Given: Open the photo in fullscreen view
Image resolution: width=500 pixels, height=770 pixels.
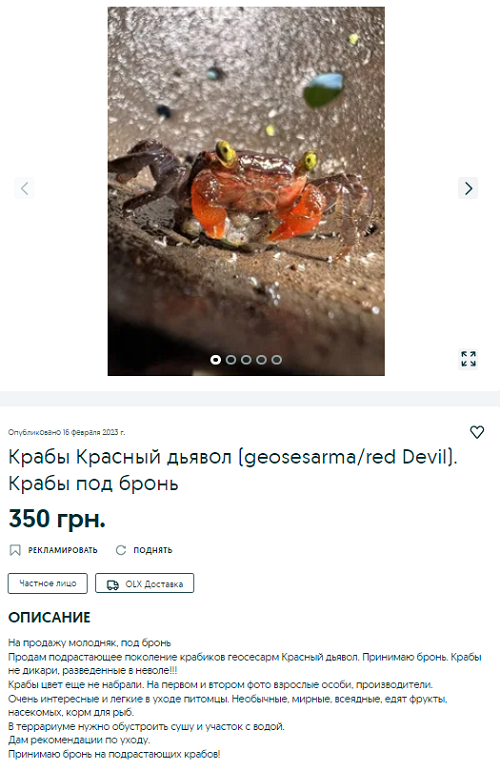Looking at the screenshot, I should [468, 359].
